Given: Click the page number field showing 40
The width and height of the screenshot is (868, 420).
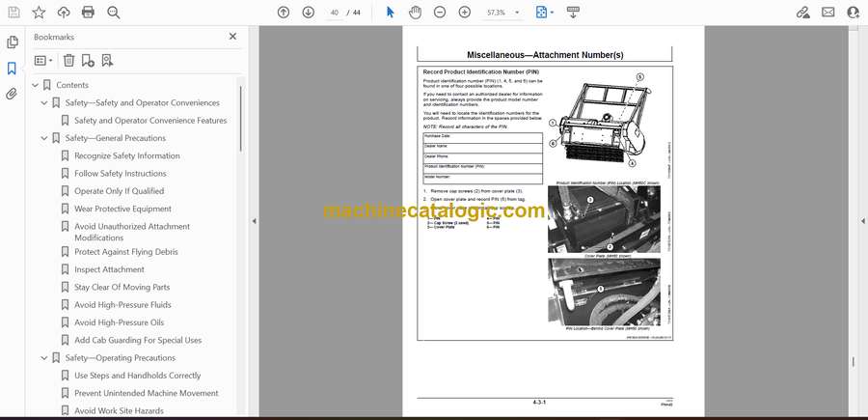Looking at the screenshot, I should tap(334, 13).
